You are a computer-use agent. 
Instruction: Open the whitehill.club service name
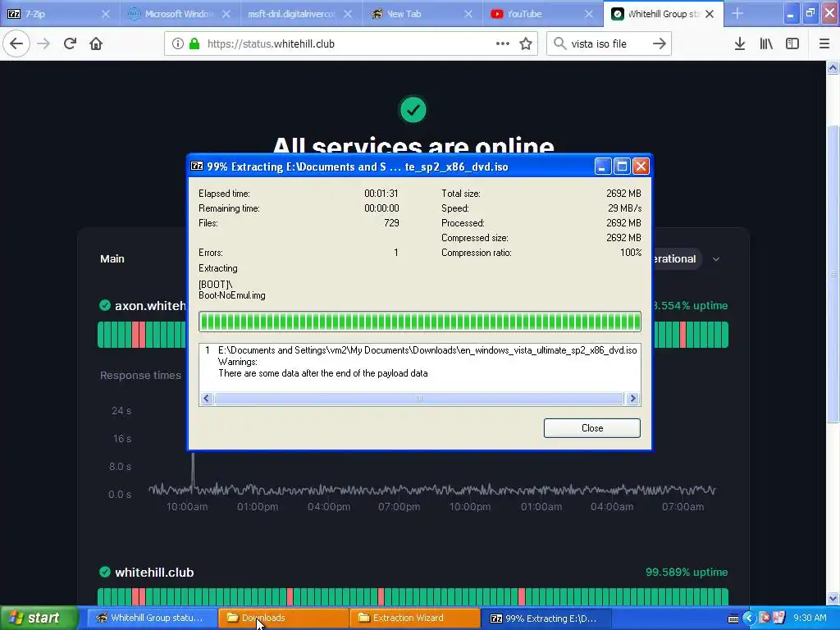[154, 573]
